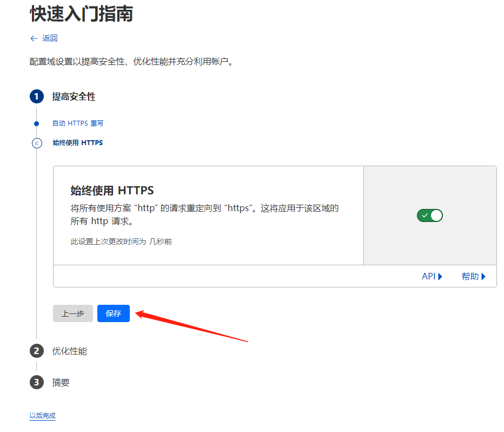The height and width of the screenshot is (432, 504).
Task: Save with the 保存 button
Action: [x=114, y=313]
